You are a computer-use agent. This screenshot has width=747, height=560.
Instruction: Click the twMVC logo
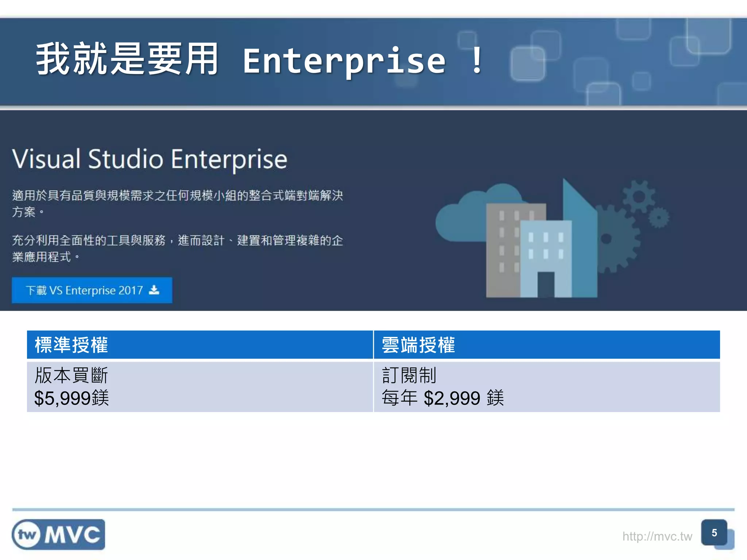coord(58,534)
